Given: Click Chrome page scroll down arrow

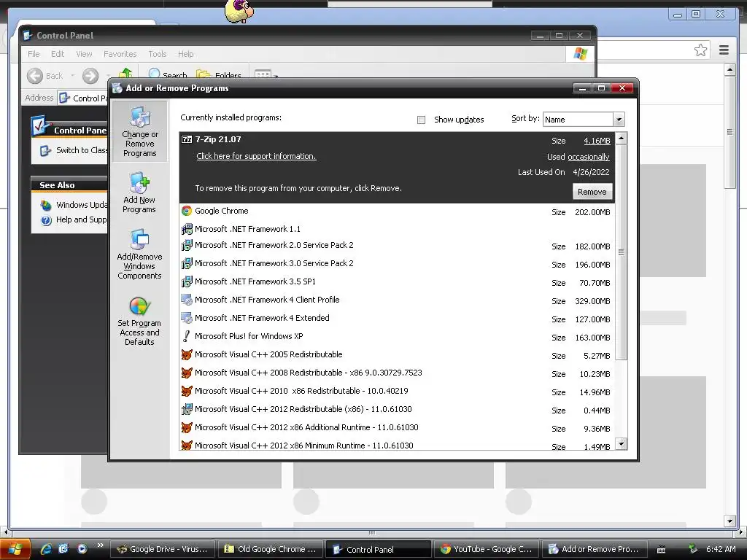Looking at the screenshot, I should [729, 521].
